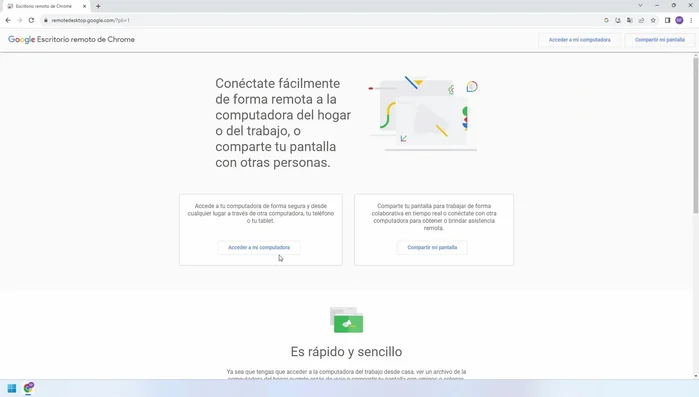
Task: Click card button Acceder a mi computadora
Action: pos(259,247)
